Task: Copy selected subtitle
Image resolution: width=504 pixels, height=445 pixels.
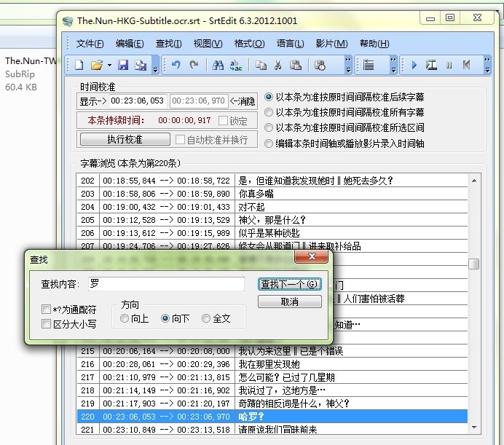Action: (261, 66)
